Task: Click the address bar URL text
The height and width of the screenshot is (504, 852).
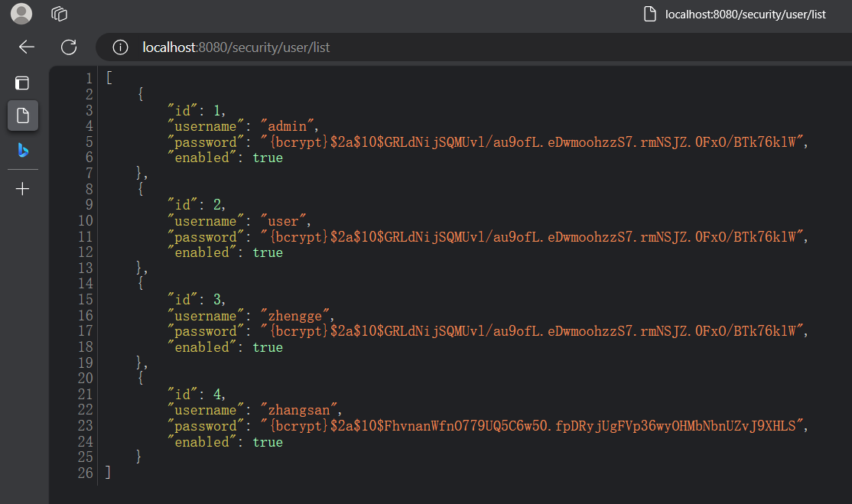Action: coord(236,47)
